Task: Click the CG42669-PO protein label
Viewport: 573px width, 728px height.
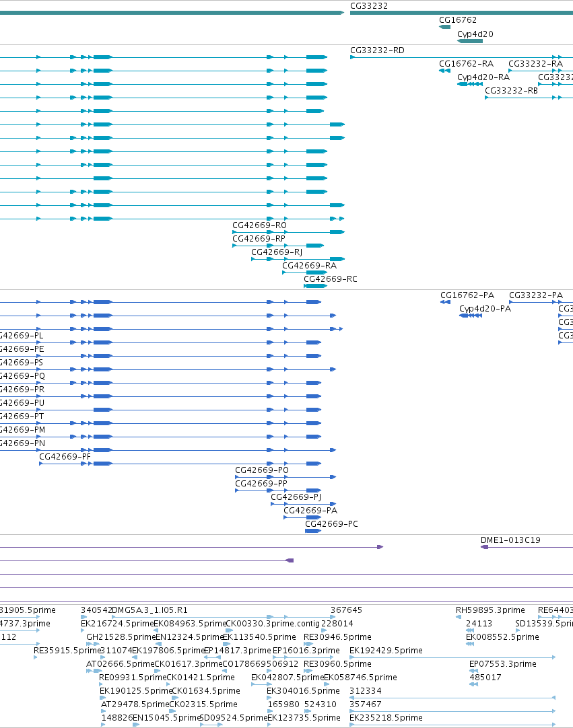Action: point(262,470)
